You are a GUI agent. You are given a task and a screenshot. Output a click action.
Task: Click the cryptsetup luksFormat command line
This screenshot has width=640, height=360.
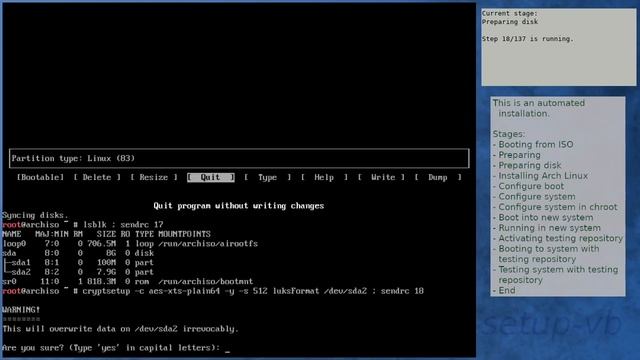pyautogui.click(x=253, y=291)
